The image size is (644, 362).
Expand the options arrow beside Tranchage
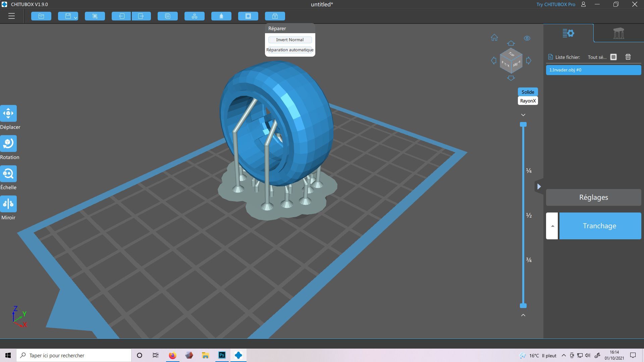pyautogui.click(x=552, y=226)
